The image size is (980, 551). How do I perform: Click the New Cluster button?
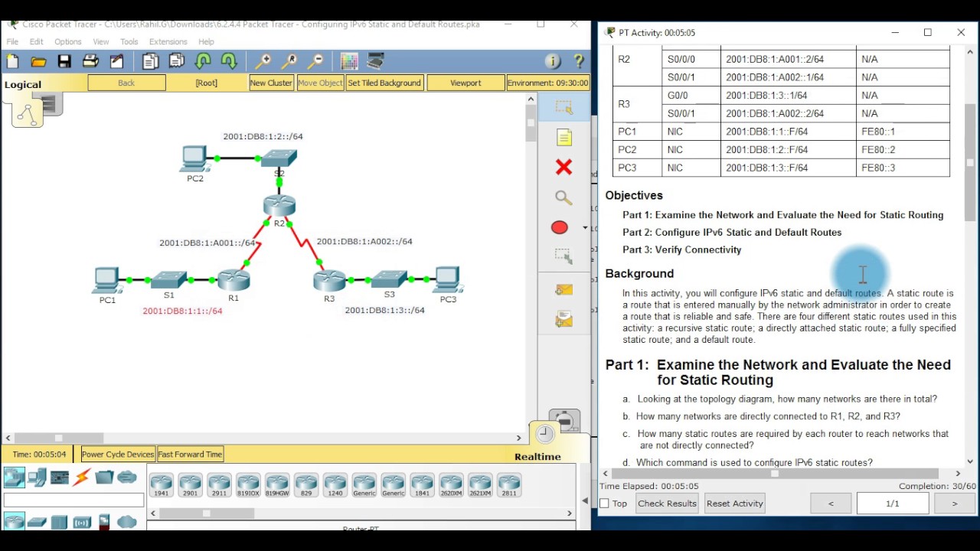tap(271, 83)
